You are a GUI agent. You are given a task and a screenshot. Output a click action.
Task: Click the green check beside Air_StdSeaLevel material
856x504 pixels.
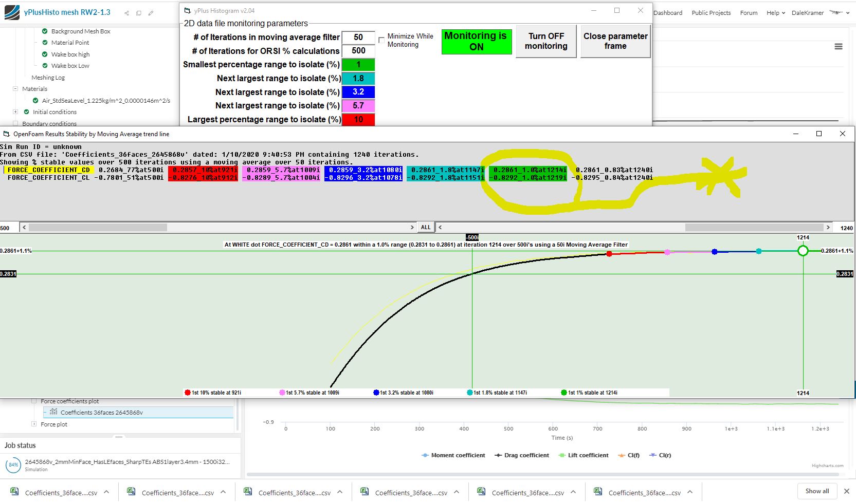[35, 101]
